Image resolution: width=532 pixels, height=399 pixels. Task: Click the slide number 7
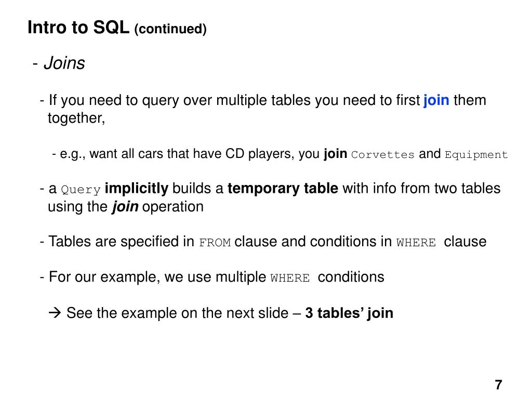pyautogui.click(x=498, y=385)
